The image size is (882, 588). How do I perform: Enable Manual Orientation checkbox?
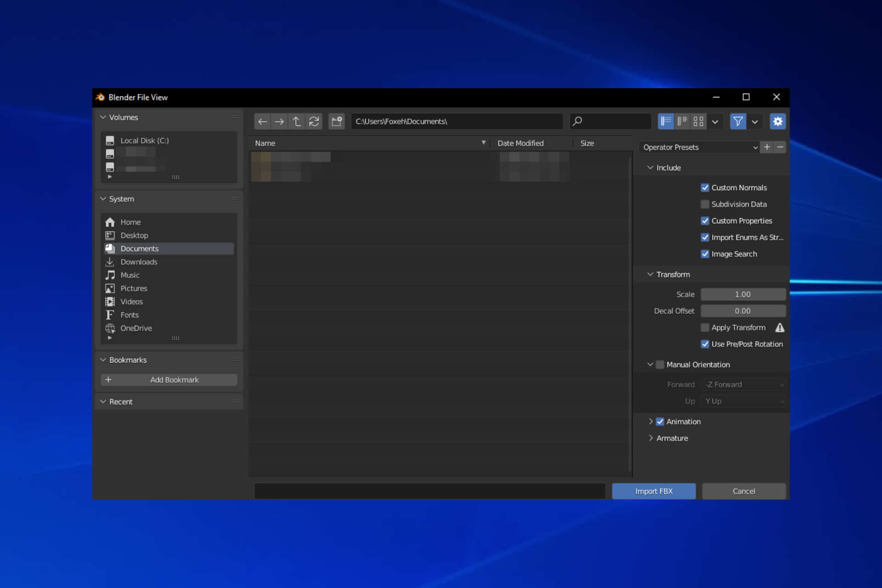pyautogui.click(x=660, y=365)
